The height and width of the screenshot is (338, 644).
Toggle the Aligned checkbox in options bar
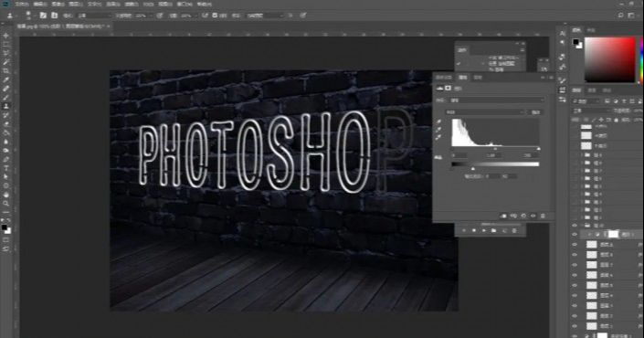pyautogui.click(x=215, y=16)
